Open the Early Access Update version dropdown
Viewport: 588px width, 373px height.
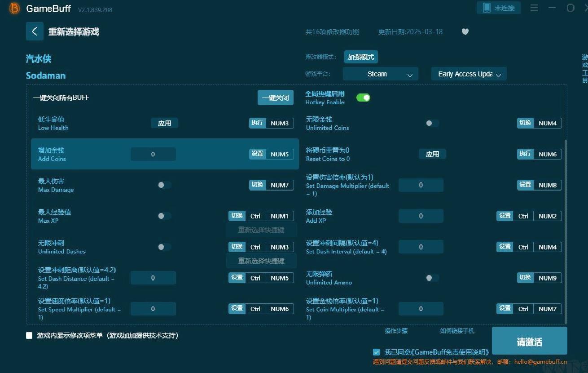469,74
